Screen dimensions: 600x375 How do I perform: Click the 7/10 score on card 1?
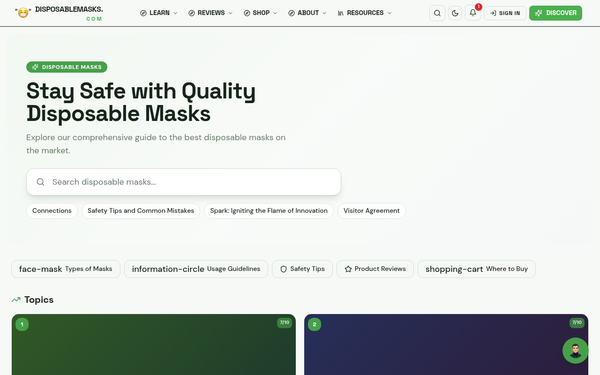pos(284,323)
